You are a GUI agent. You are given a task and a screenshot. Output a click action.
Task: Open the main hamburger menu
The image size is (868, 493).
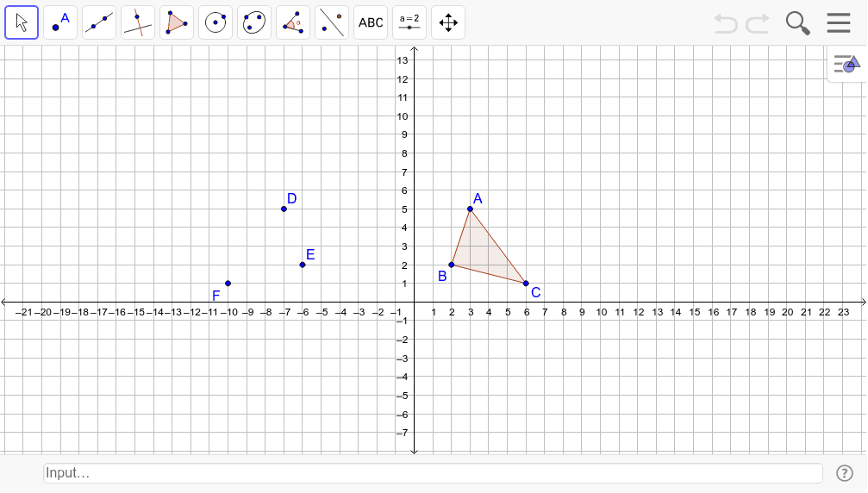click(839, 23)
